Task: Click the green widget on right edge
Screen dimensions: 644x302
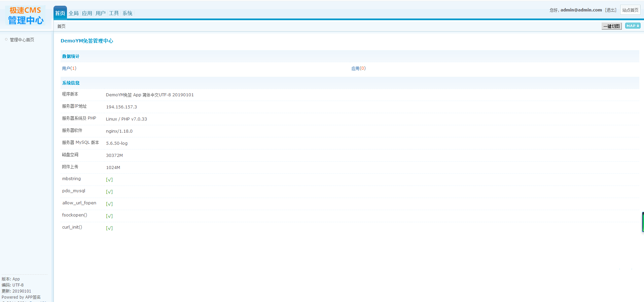Action: click(643, 222)
